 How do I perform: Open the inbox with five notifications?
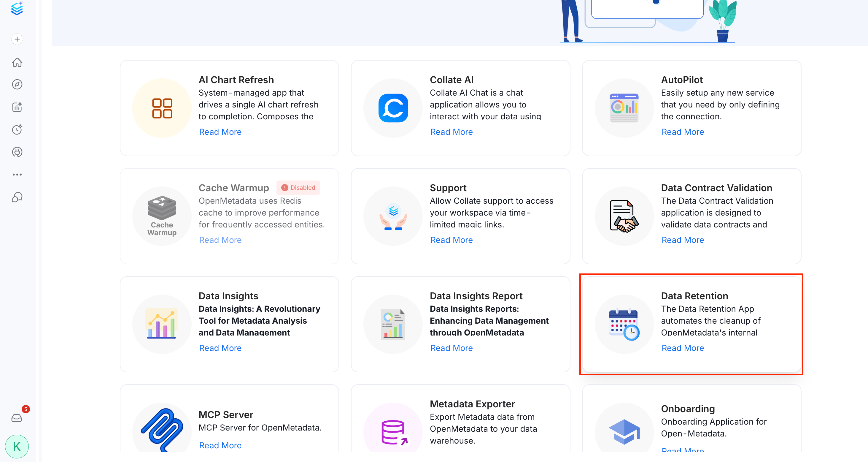[17, 418]
